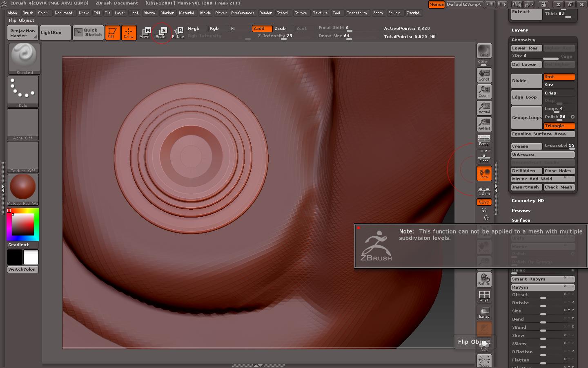This screenshot has height=368, width=588.
Task: Toggle Transp transparency mode
Action: pos(484,312)
